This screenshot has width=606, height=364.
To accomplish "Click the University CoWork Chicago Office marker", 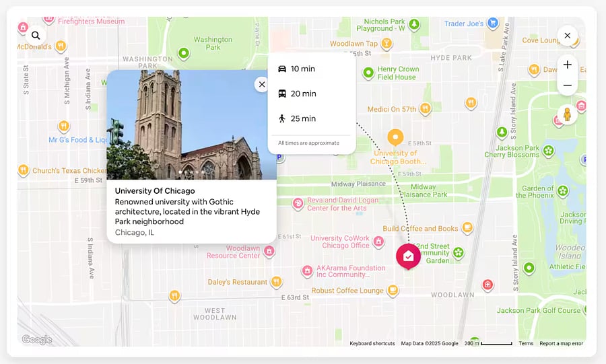I will 378,242.
